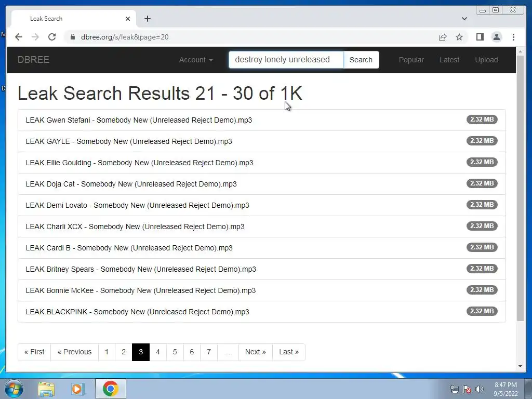Viewport: 532px width, 399px height.
Task: Jump to results page 6
Action: tap(192, 352)
